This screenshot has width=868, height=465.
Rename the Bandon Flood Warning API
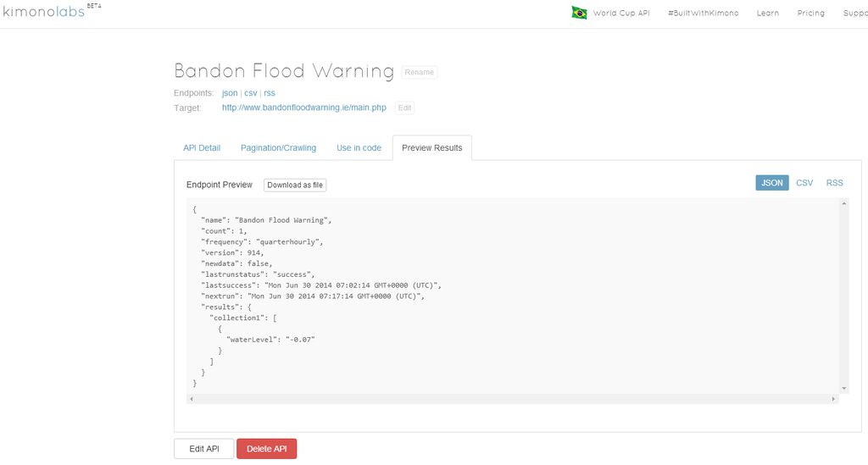click(x=419, y=73)
